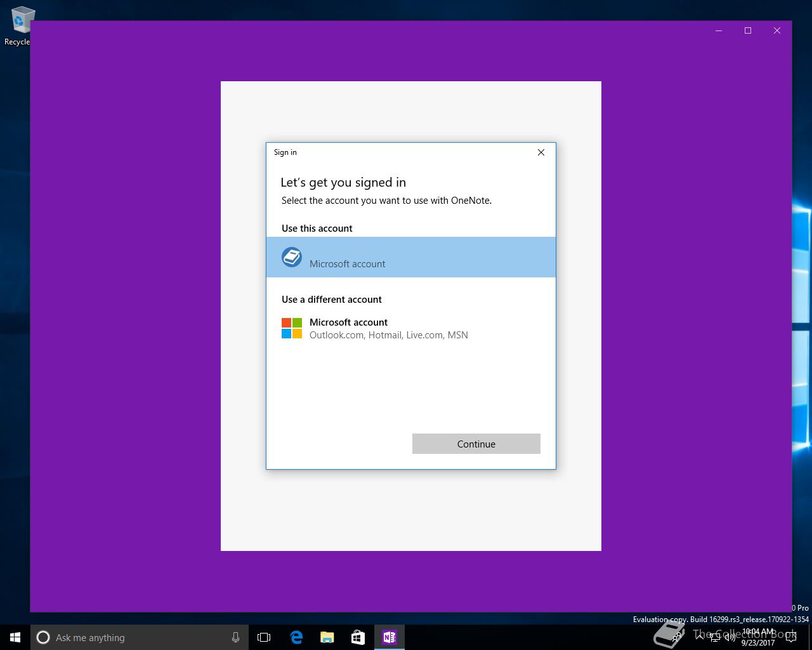
Task: Open the volume speaker tray icon
Action: pyautogui.click(x=730, y=637)
